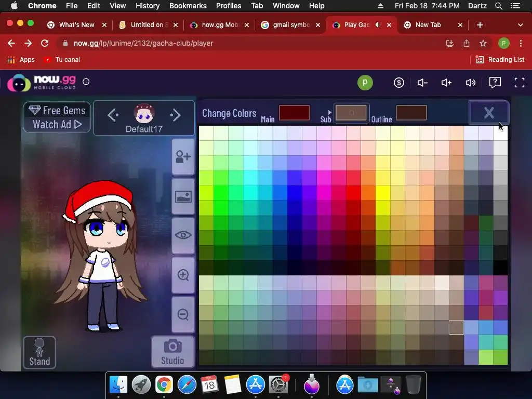The image size is (532, 399).
Task: Open Apps bookmark shortcut
Action: [x=21, y=60]
